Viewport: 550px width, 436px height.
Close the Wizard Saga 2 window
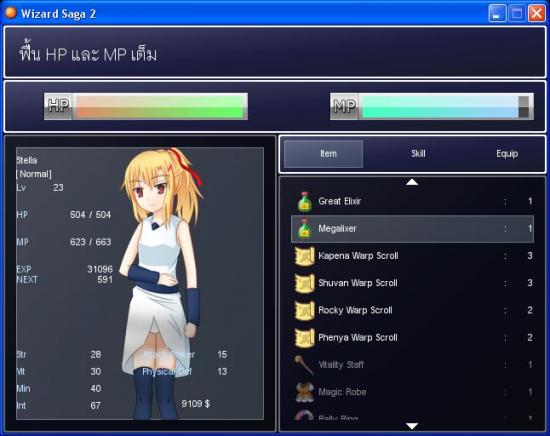[x=537, y=13]
